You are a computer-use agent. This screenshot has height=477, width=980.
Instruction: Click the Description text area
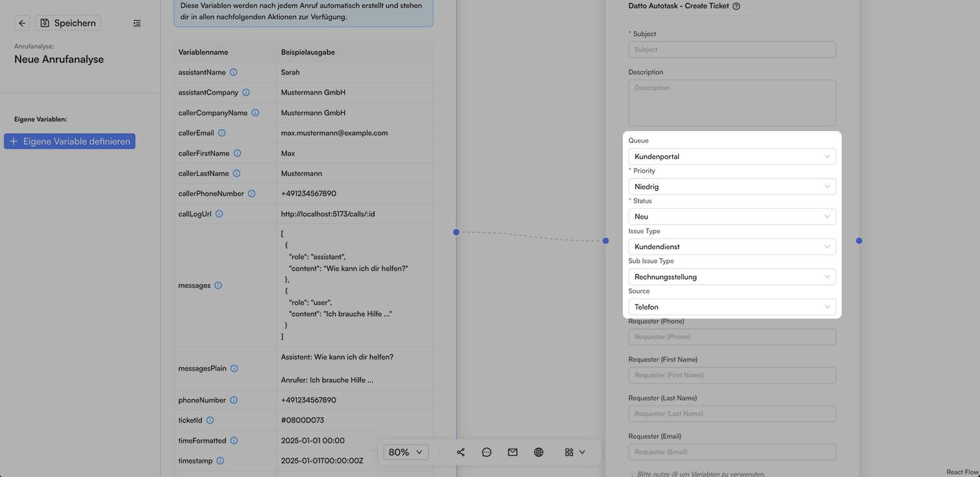(732, 103)
